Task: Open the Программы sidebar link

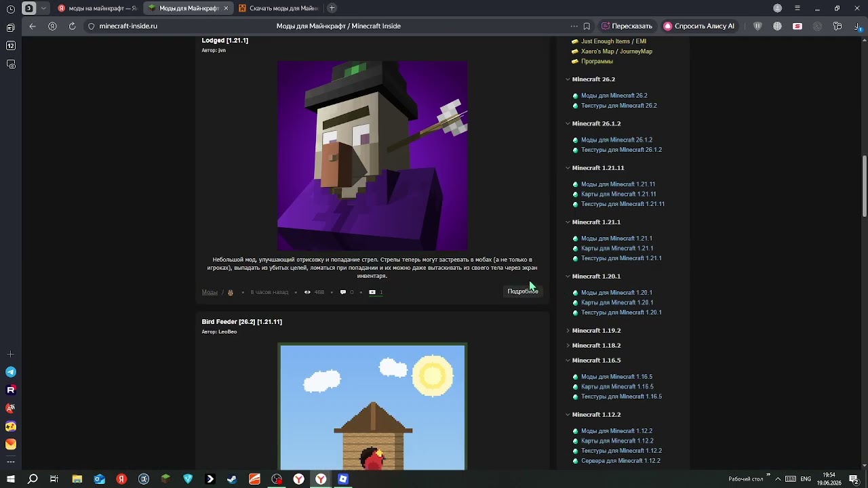Action: tap(597, 62)
